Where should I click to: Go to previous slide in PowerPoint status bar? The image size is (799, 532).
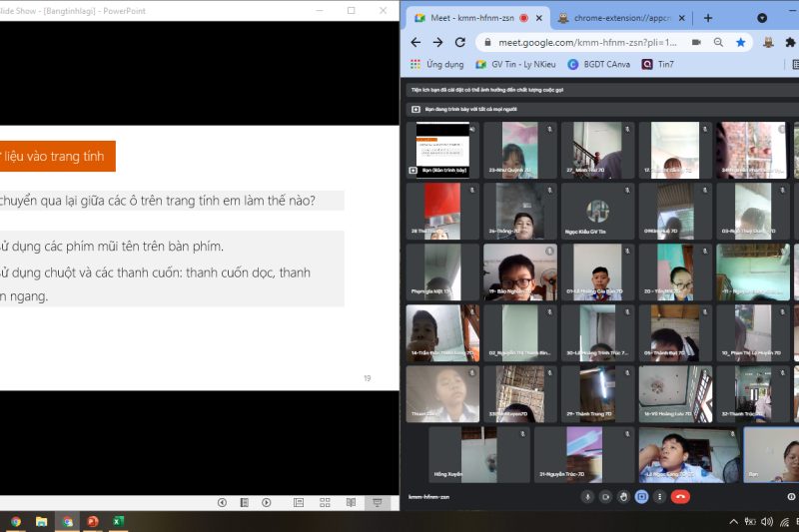222,502
